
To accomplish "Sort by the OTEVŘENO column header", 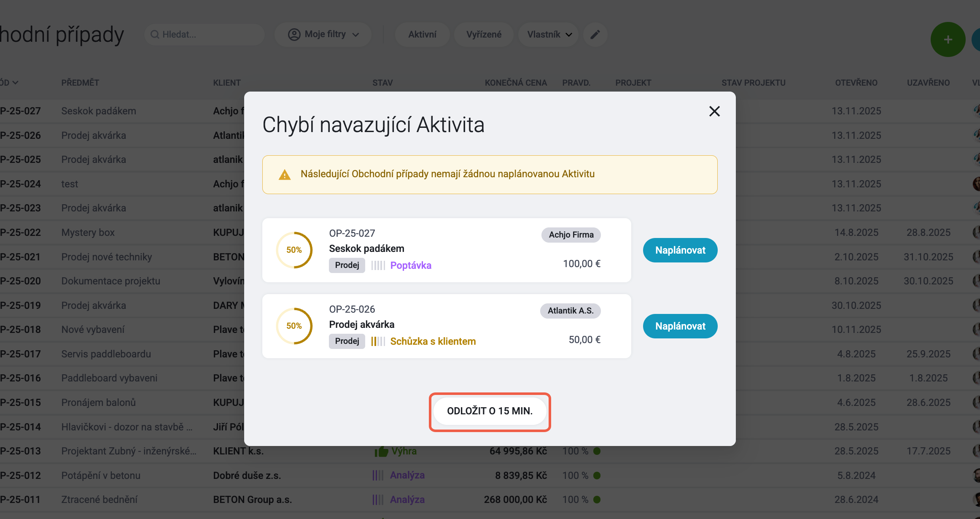I will (x=856, y=83).
